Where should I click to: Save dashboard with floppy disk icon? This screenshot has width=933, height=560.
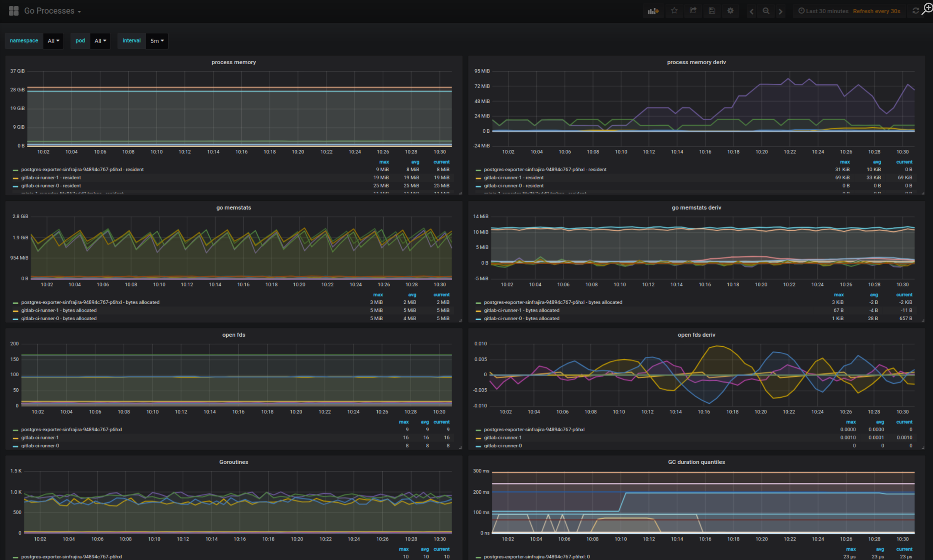[712, 11]
